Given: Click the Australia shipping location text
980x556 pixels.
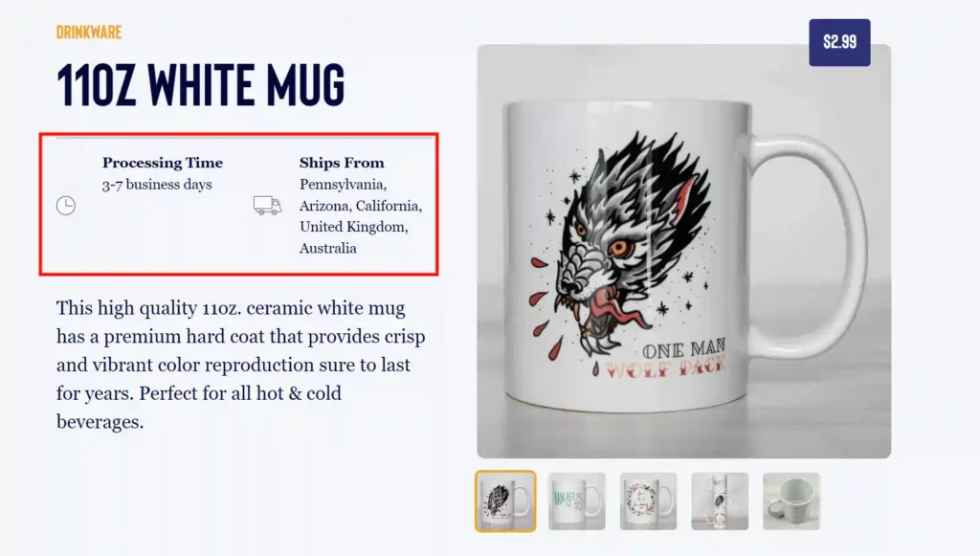Looking at the screenshot, I should [x=327, y=248].
